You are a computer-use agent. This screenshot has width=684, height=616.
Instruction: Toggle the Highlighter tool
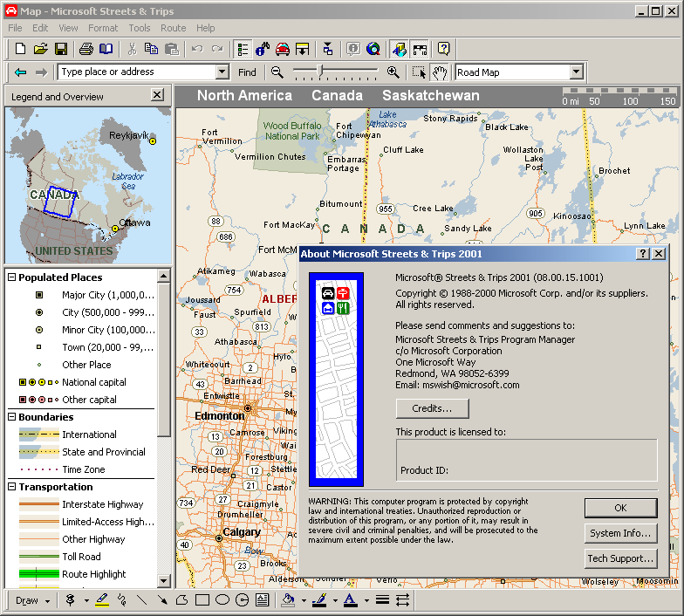click(x=102, y=600)
